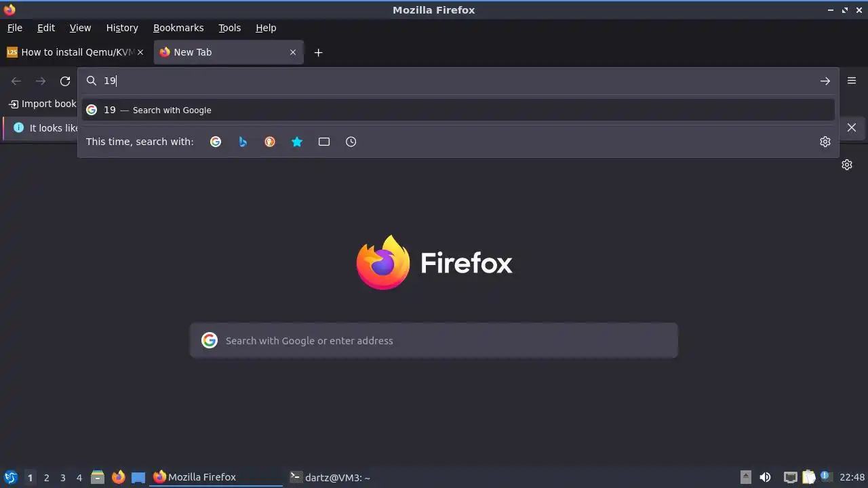Open the Edit menu
This screenshot has height=488, width=868.
click(x=46, y=28)
